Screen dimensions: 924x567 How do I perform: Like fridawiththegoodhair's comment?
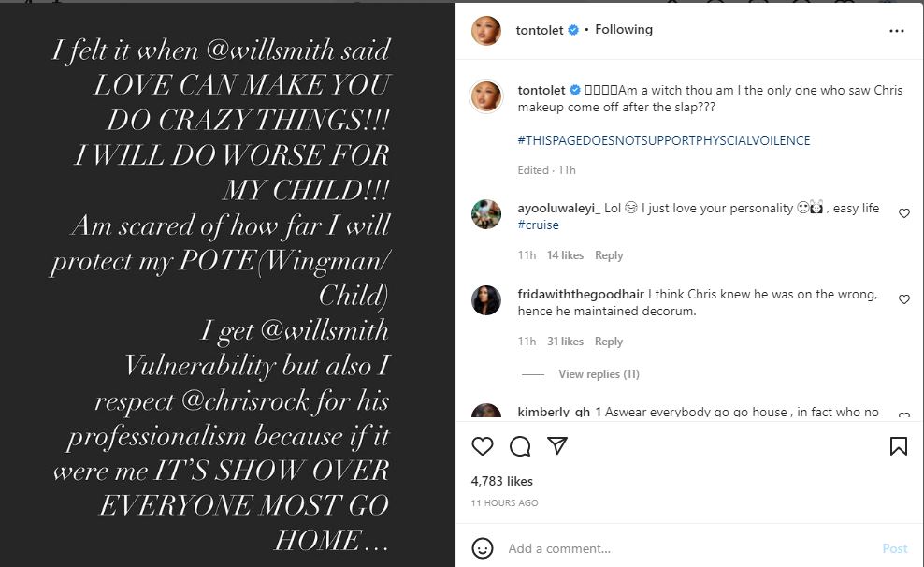(903, 299)
